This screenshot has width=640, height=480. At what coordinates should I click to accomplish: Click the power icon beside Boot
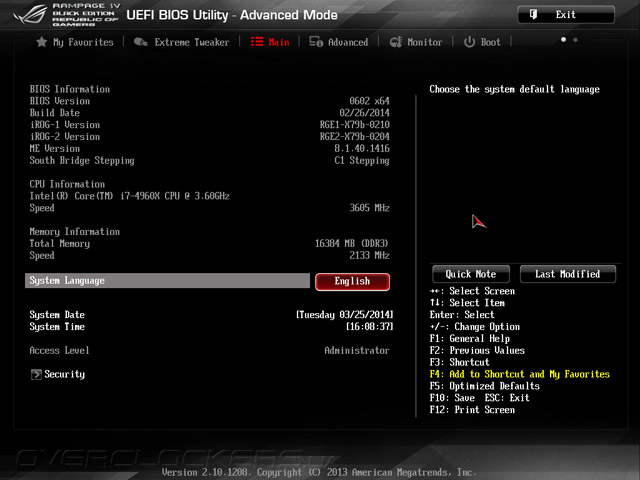(x=469, y=42)
